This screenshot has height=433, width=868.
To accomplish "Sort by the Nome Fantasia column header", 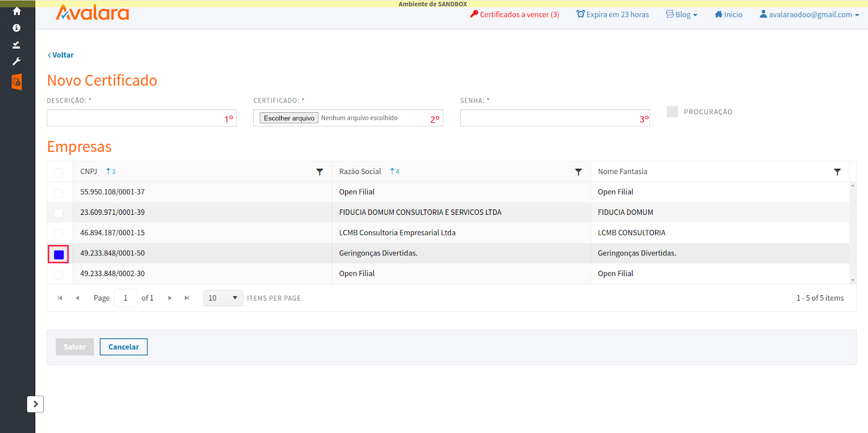I will tap(623, 171).
